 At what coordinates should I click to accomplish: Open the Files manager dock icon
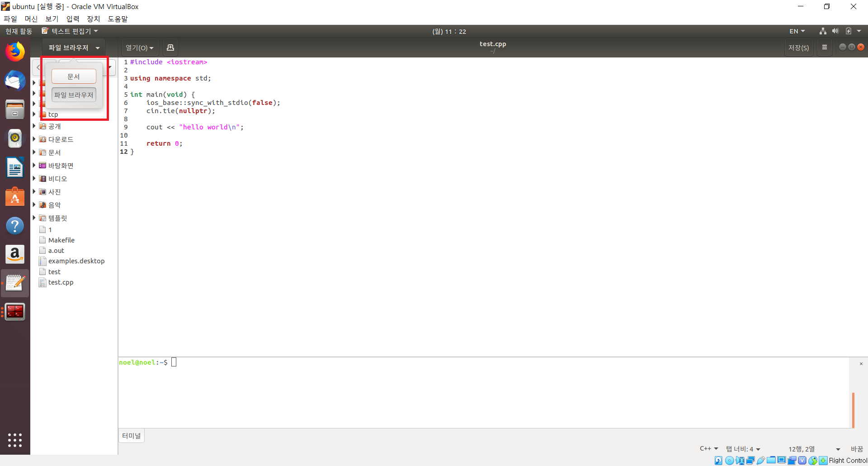tap(15, 109)
